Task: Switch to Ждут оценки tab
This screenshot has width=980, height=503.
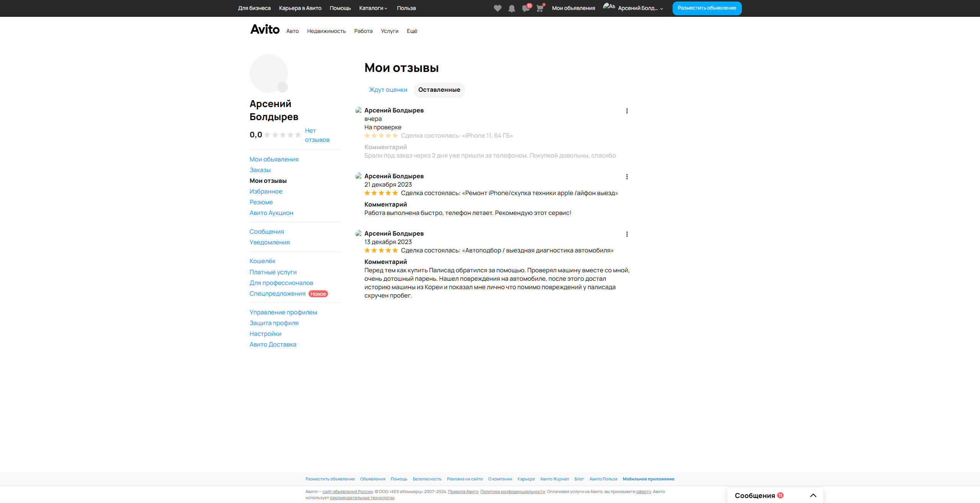Action: pos(388,90)
